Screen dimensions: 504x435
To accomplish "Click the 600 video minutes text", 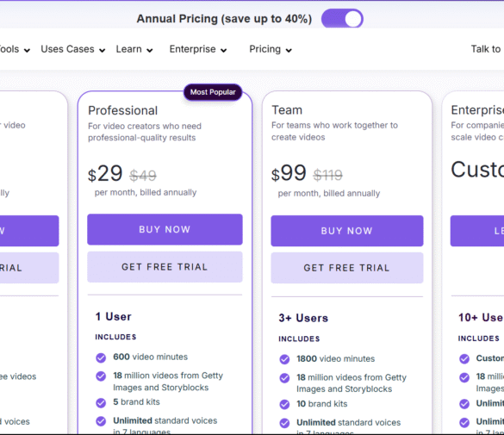I will 151,357.
